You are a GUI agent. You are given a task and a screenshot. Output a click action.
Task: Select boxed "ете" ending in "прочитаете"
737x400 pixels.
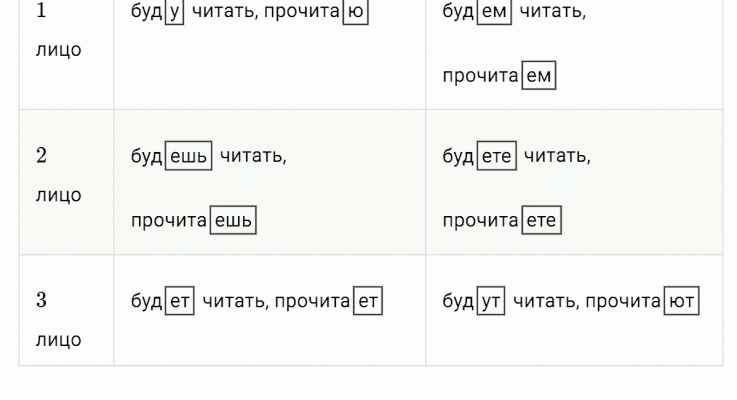pos(540,221)
